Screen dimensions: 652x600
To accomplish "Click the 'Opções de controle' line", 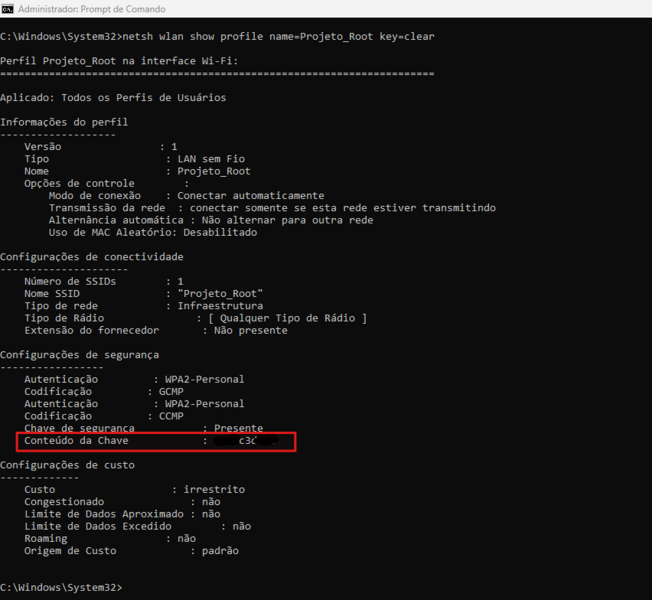I will [x=106, y=183].
